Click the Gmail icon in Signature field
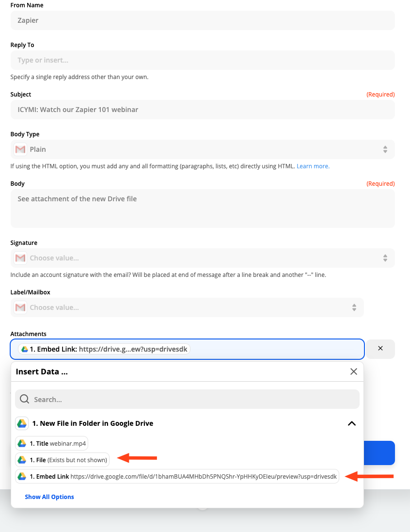This screenshot has height=532, width=410. coord(20,258)
